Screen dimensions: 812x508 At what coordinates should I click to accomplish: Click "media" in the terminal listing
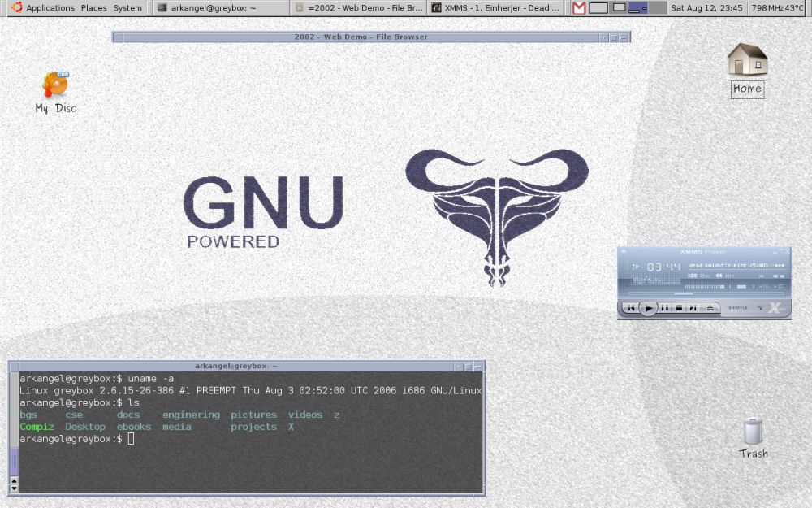click(x=176, y=427)
